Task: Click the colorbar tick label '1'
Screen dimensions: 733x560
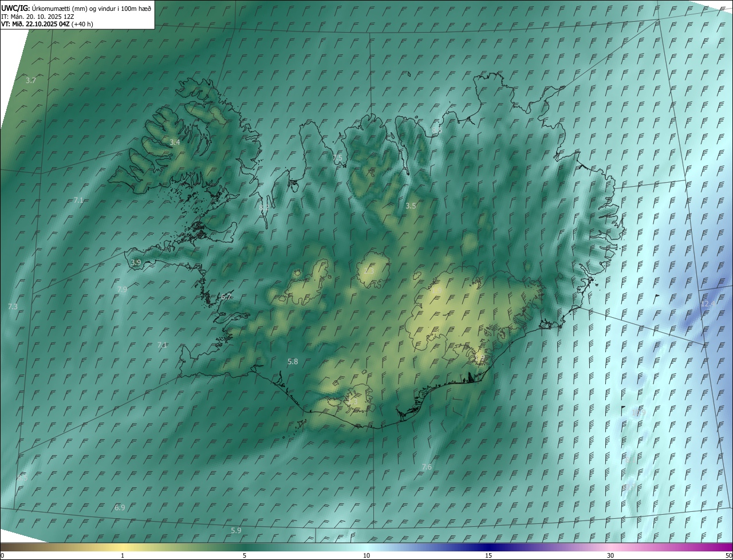Action: click(x=123, y=555)
